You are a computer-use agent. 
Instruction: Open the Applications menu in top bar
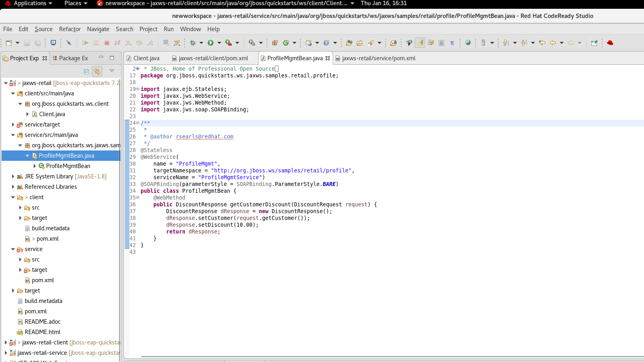click(30, 3)
